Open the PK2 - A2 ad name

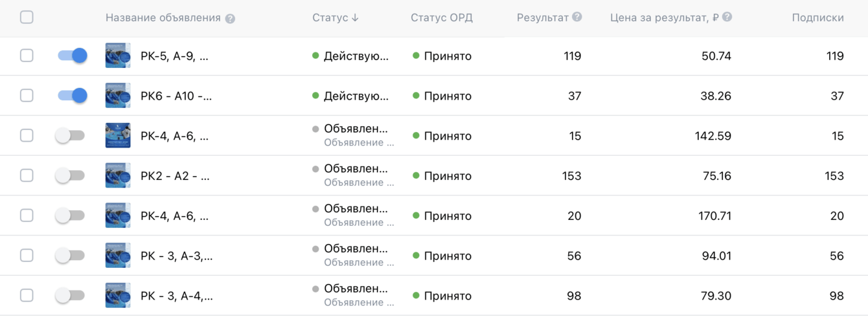pyautogui.click(x=175, y=176)
